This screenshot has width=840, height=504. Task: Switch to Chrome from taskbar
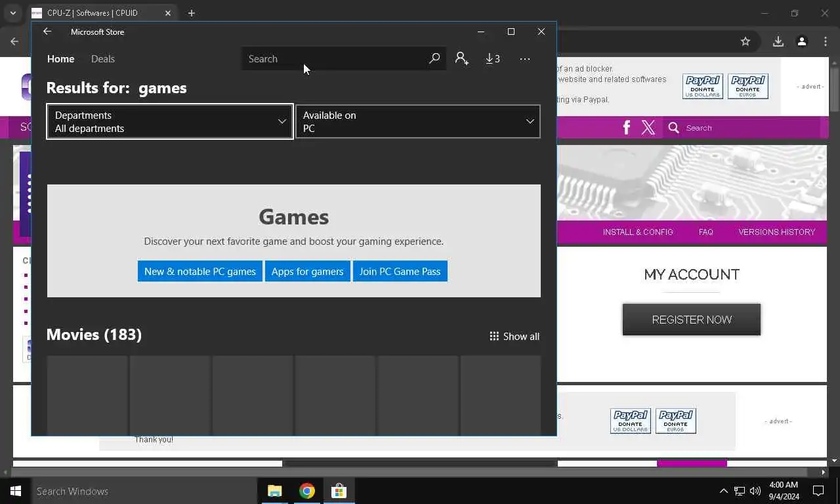pyautogui.click(x=306, y=491)
